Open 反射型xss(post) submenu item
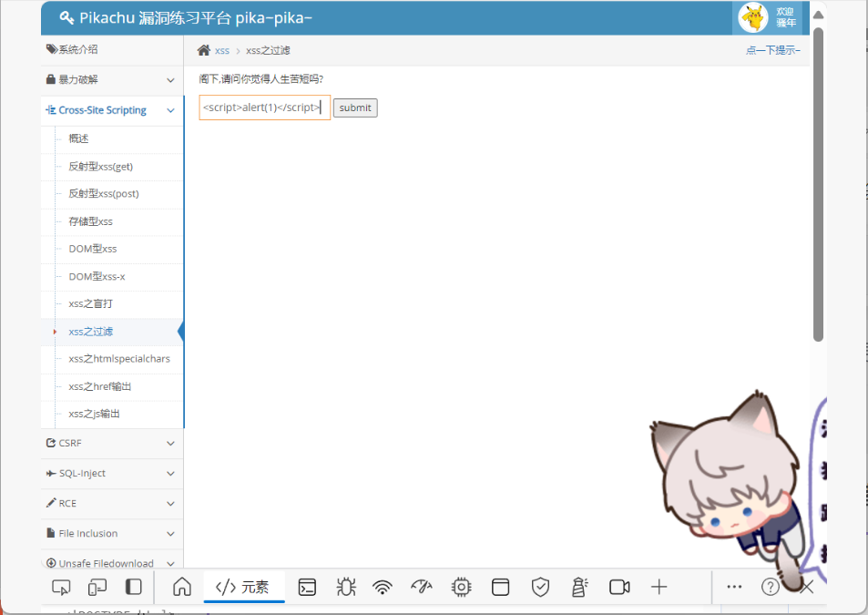868x615 pixels. click(x=104, y=194)
